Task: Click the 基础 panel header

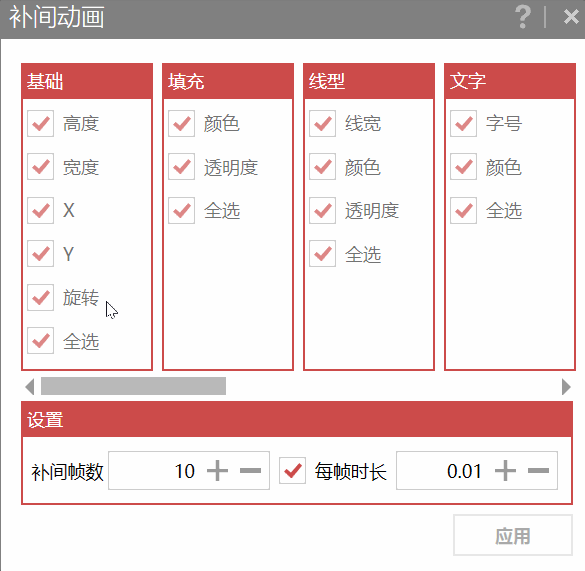Action: click(x=87, y=81)
